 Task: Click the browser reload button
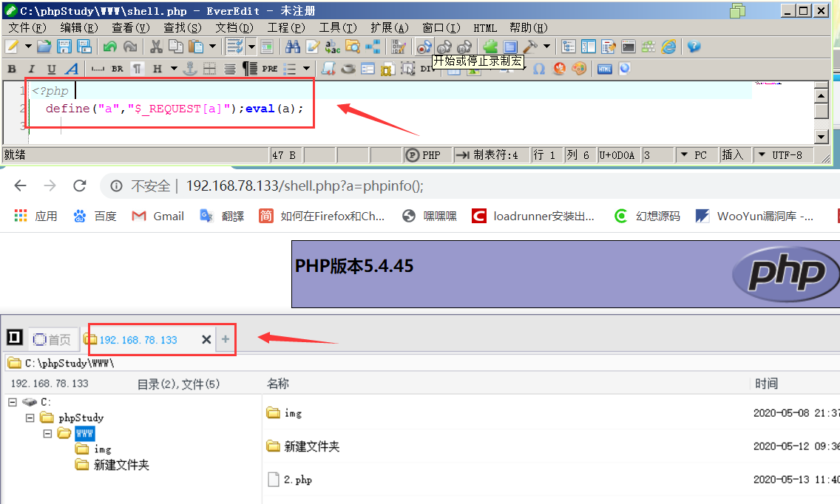pyautogui.click(x=80, y=185)
